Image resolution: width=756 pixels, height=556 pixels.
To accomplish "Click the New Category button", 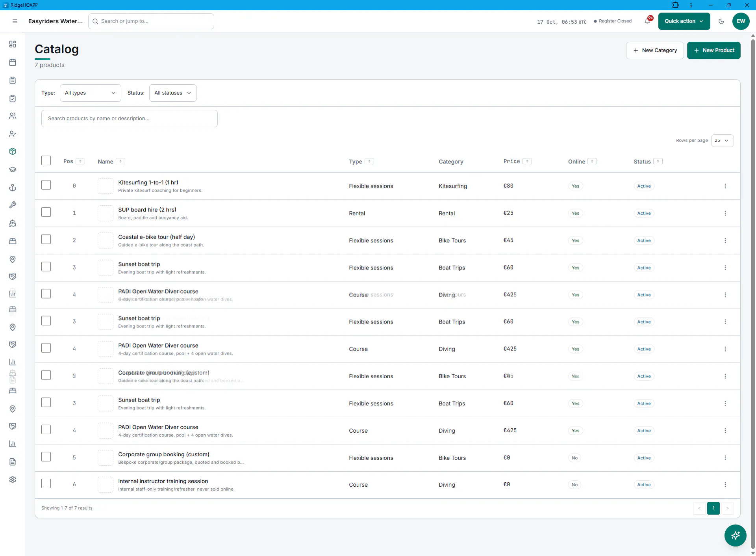I will coord(654,50).
